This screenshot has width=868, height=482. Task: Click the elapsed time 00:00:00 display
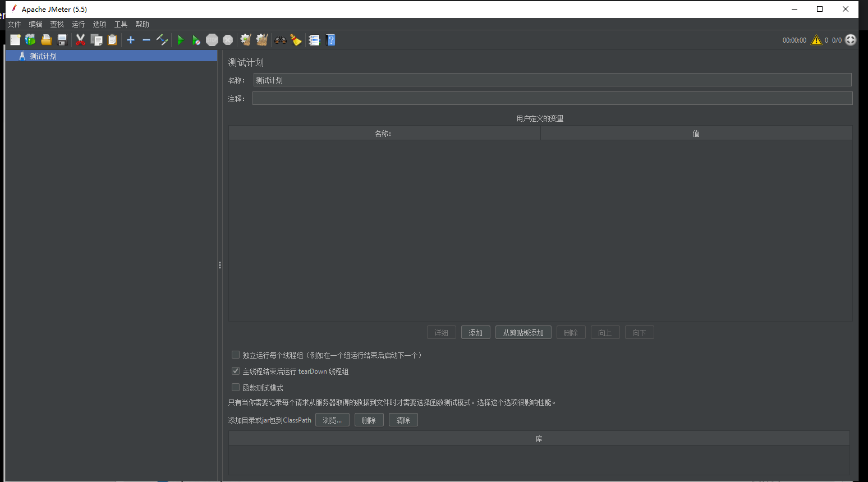794,40
